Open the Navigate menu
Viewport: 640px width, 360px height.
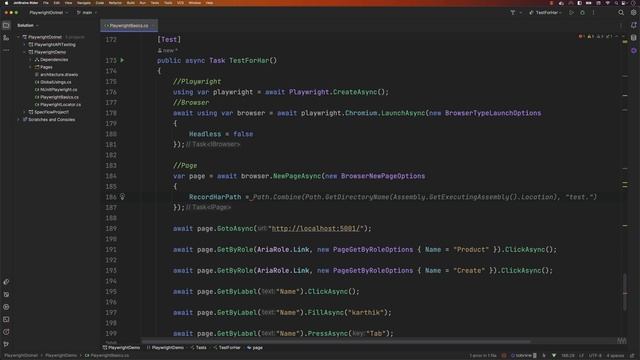coord(84,3)
